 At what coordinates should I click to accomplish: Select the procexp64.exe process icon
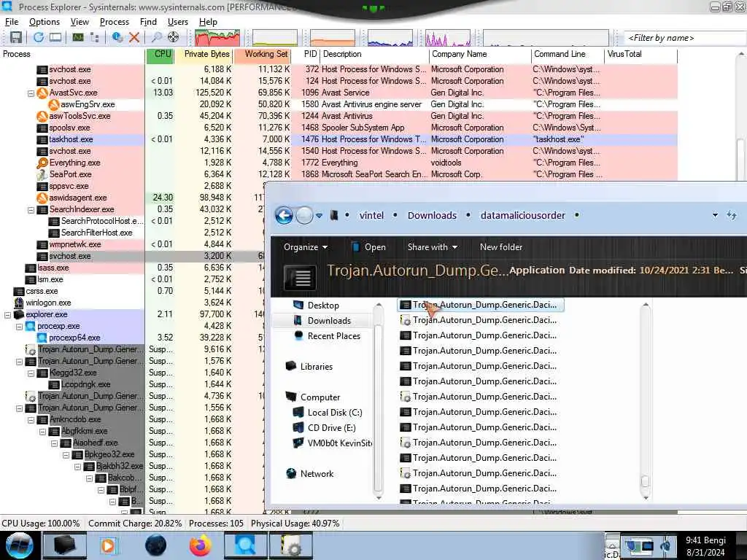tap(42, 338)
